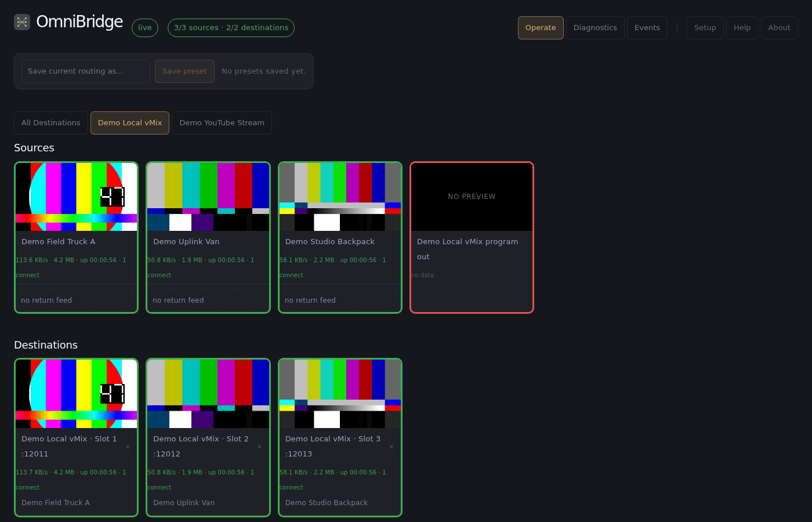Click the Demo Local vMix program out name
Image resolution: width=812 pixels, height=522 pixels.
467,249
